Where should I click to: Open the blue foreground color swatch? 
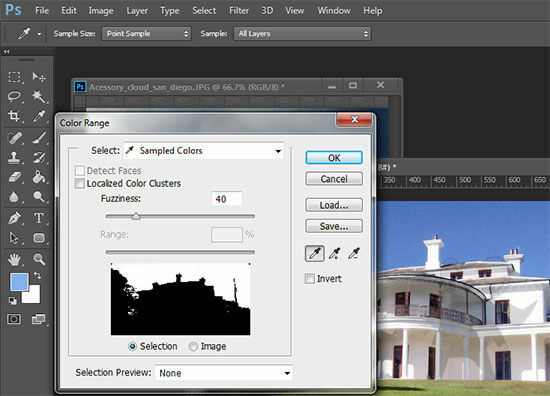[x=19, y=282]
